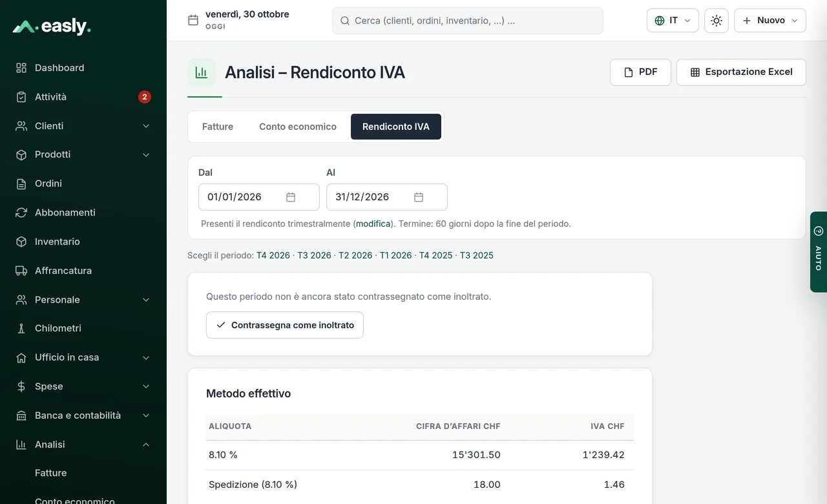Click the Affrancatura truck icon
The height and width of the screenshot is (504, 827).
[x=21, y=271]
